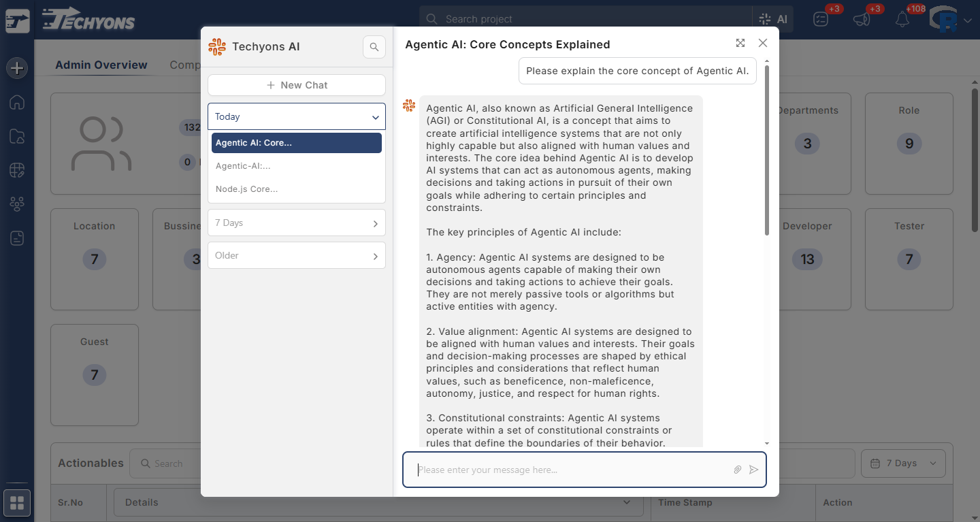Image resolution: width=980 pixels, height=522 pixels.
Task: Collapse the Today chat history section
Action: click(x=297, y=116)
